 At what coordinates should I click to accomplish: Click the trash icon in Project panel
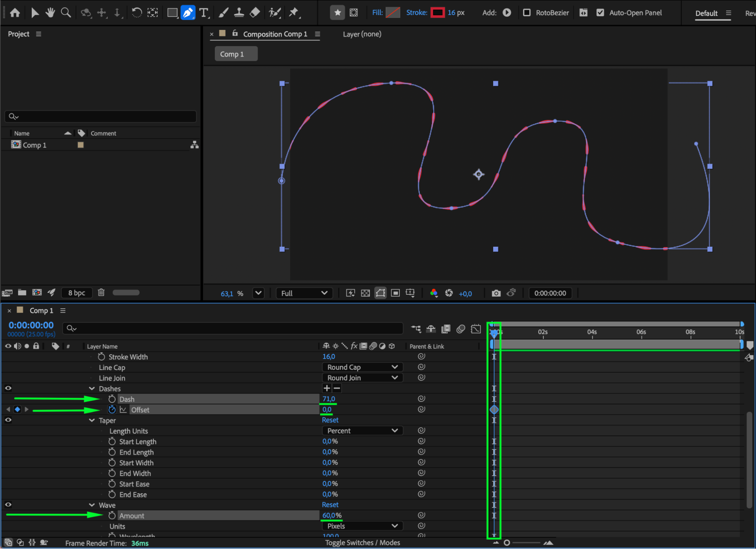[x=101, y=292]
